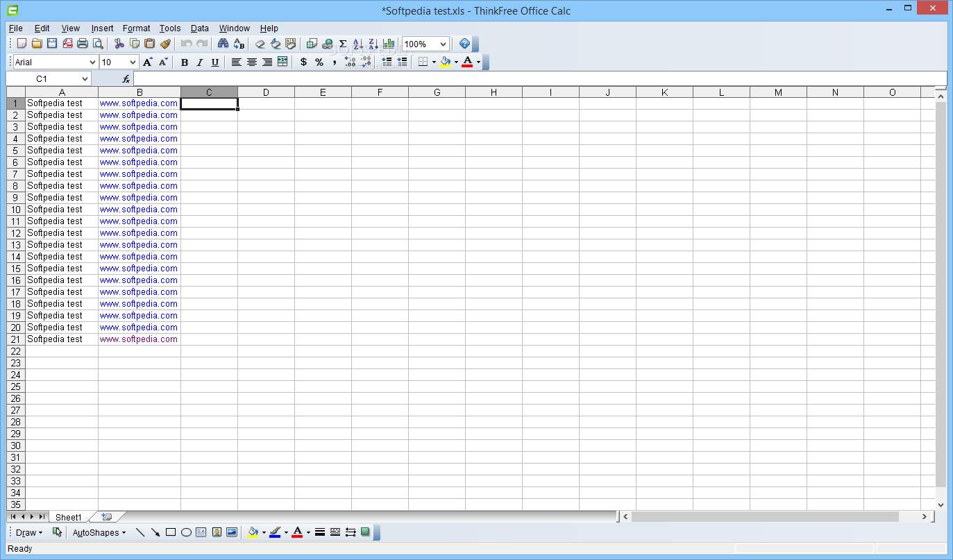Open Find with binoculars icon
The width and height of the screenshot is (953, 560).
click(x=223, y=44)
